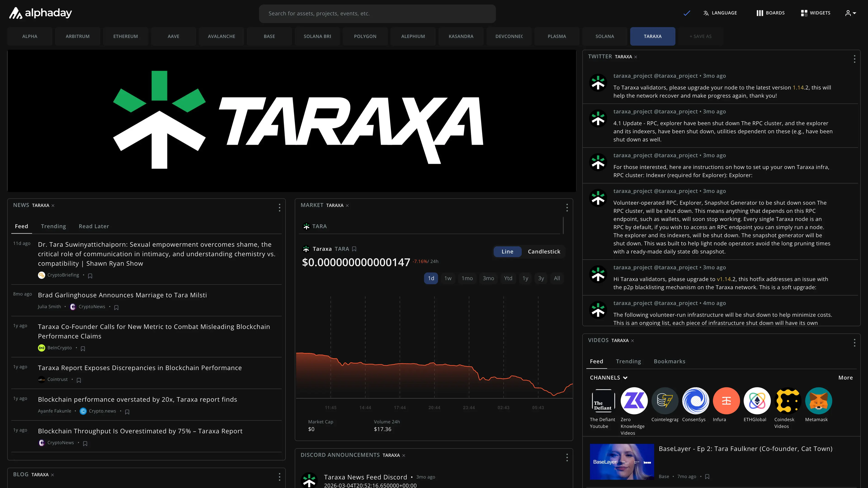Open the Widgets library
The image size is (868, 488).
pyautogui.click(x=815, y=13)
